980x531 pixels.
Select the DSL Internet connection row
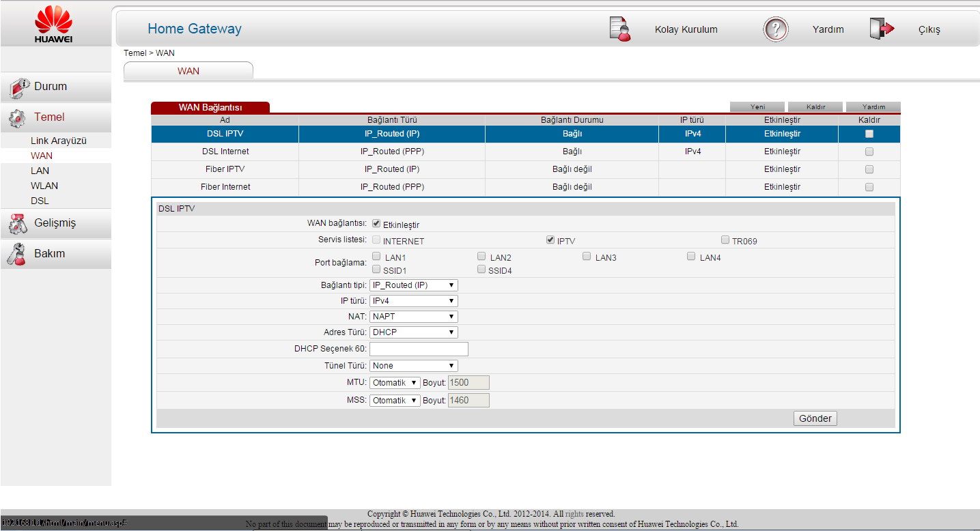pos(526,152)
